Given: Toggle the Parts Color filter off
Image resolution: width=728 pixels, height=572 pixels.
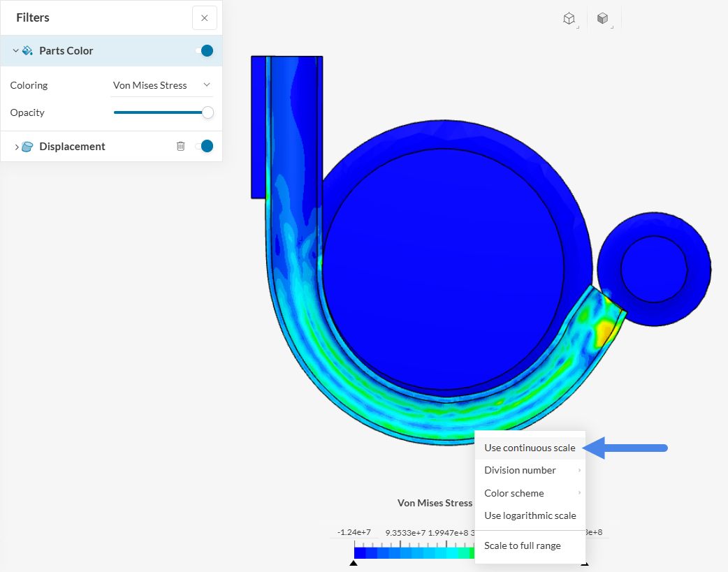Looking at the screenshot, I should pos(205,50).
